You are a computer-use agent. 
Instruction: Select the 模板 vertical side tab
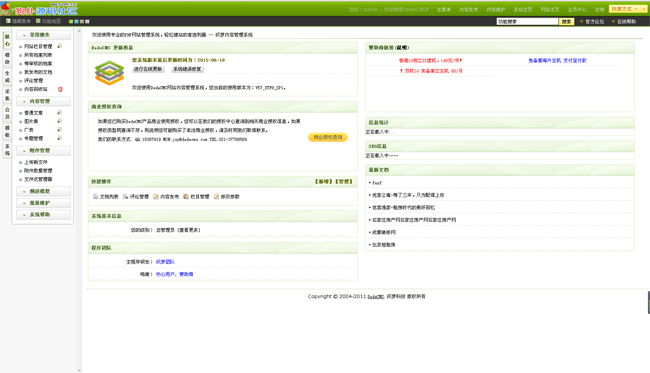pyautogui.click(x=7, y=131)
